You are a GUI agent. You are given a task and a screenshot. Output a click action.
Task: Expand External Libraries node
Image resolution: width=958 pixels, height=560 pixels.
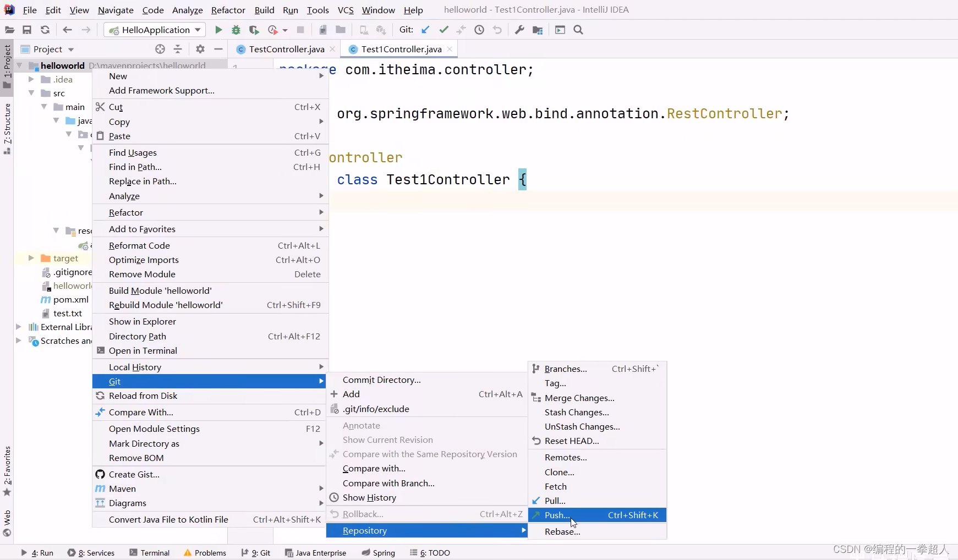click(x=19, y=327)
